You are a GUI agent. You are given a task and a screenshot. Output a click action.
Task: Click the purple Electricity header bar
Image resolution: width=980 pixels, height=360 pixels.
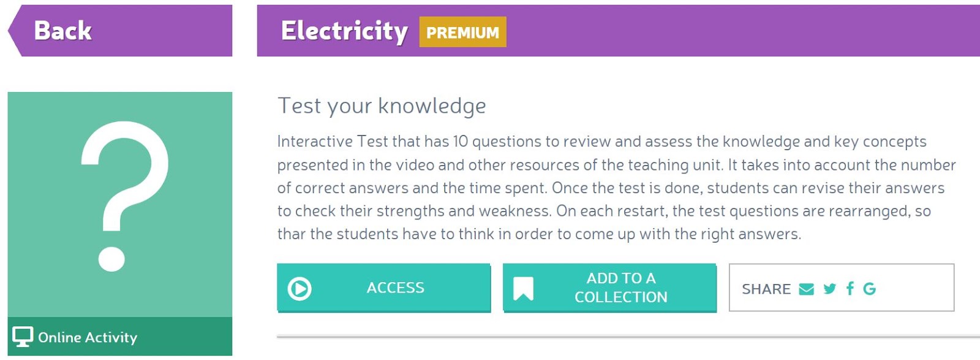pos(619,31)
